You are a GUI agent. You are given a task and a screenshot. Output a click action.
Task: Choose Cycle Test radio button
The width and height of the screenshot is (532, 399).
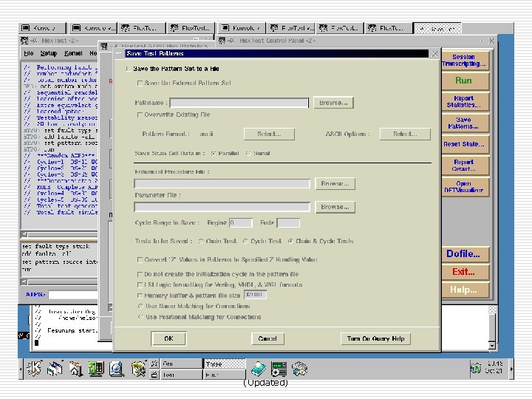245,241
